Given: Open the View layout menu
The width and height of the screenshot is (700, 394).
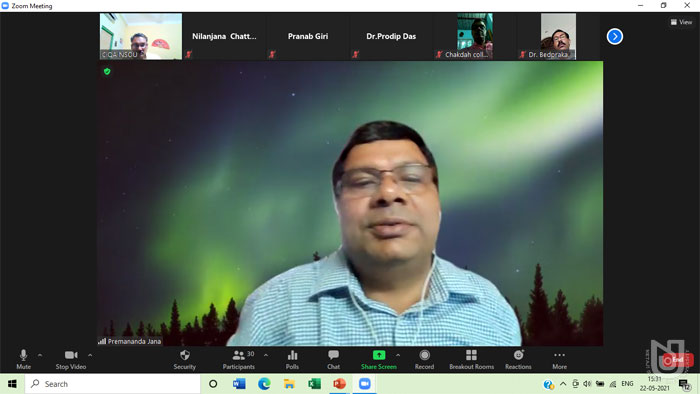Looking at the screenshot, I should click(681, 22).
